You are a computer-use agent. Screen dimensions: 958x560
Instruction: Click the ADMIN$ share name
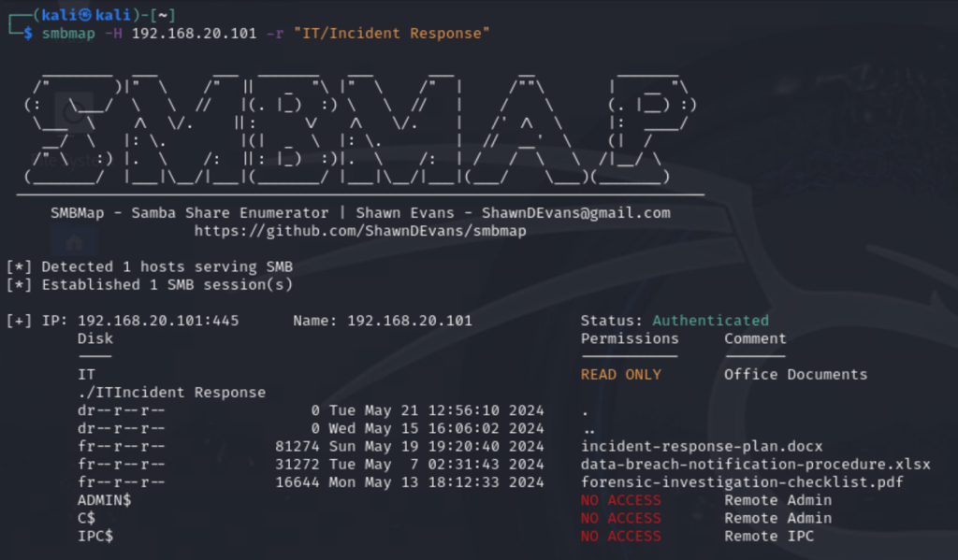(104, 500)
